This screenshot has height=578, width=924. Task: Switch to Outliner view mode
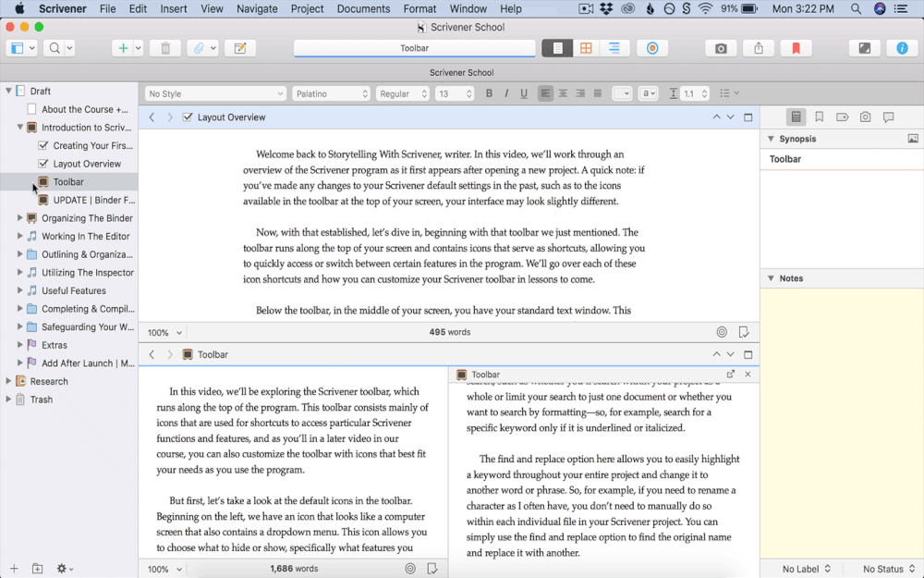point(614,48)
